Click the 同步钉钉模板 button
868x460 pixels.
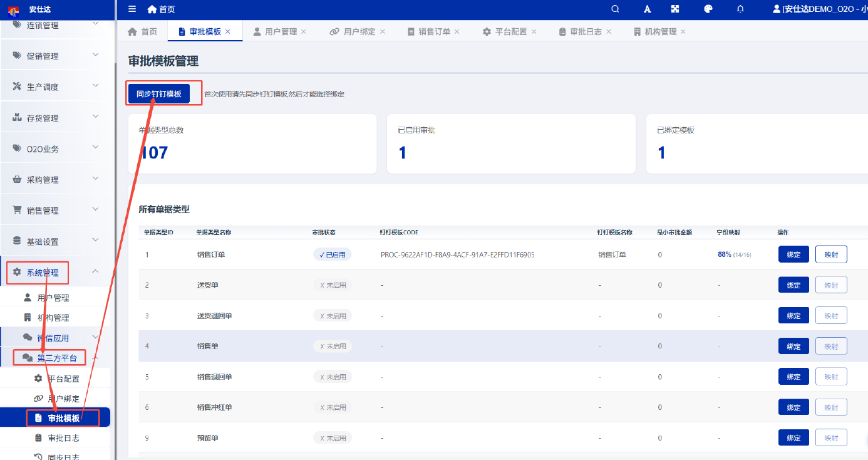tap(159, 94)
